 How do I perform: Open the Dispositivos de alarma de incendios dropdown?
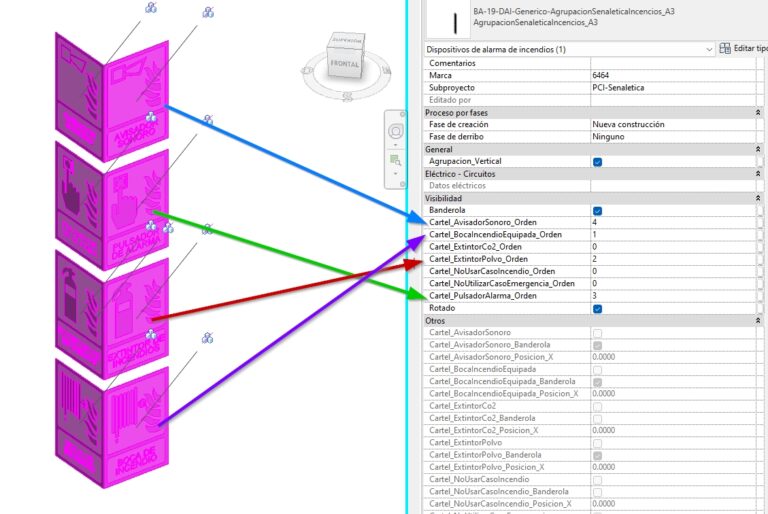point(709,49)
